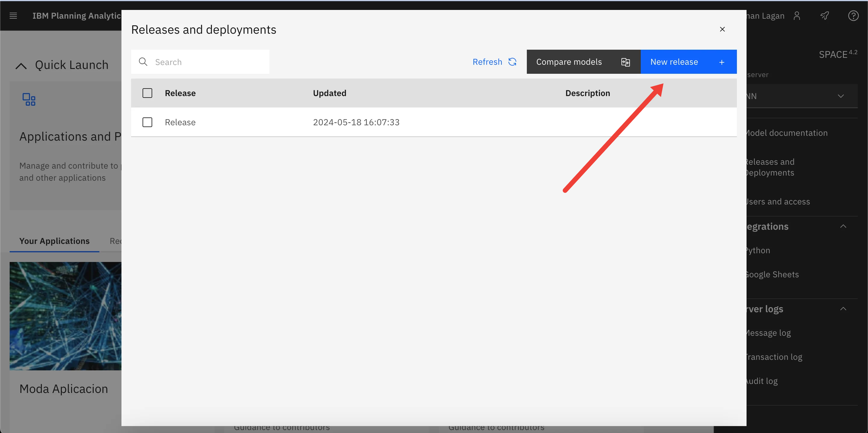Click the search magnifier icon
Screen dimensions: 868x433
coord(143,61)
